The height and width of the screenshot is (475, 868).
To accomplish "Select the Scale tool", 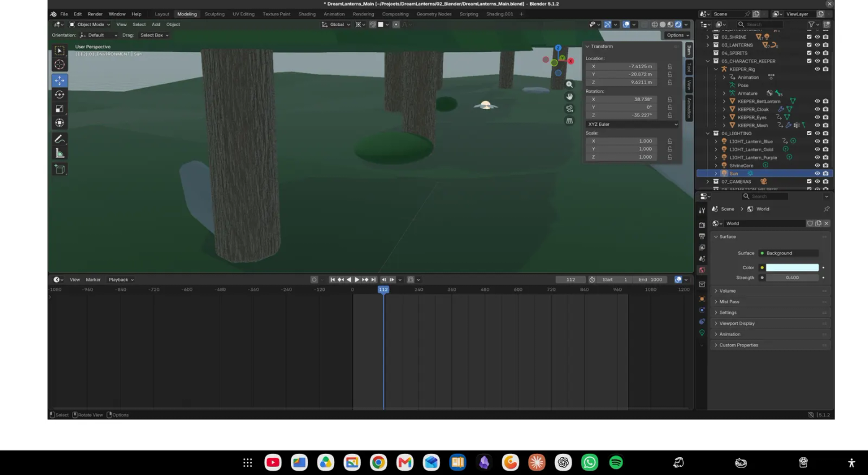I will click(x=60, y=109).
